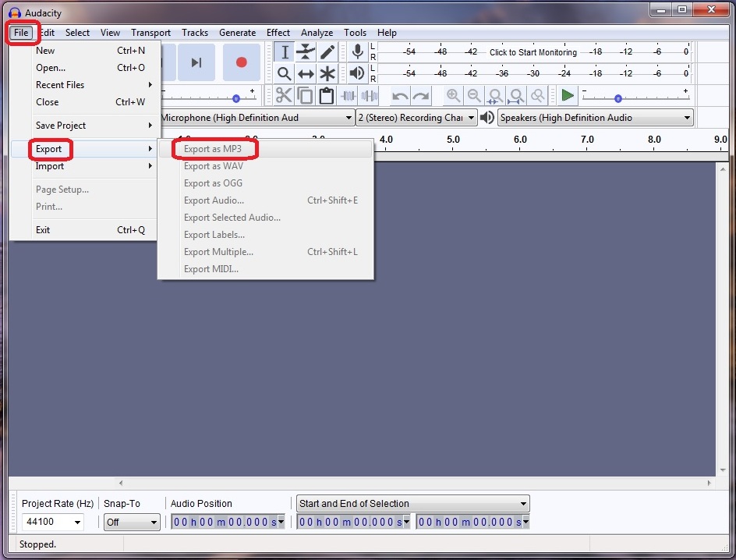Select the Selection (I-beam) tool
Image resolution: width=736 pixels, height=560 pixels.
pos(285,52)
